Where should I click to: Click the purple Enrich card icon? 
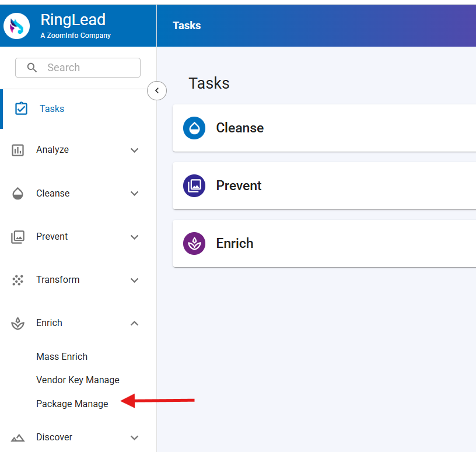tap(194, 244)
